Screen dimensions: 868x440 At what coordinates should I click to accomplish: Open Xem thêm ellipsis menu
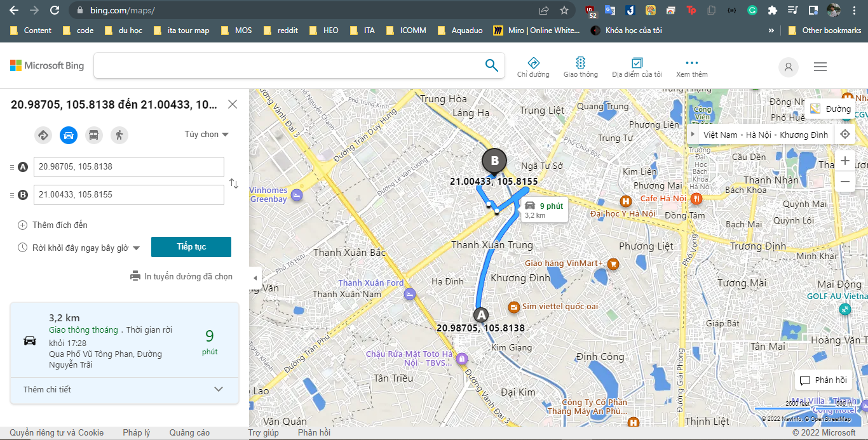691,66
